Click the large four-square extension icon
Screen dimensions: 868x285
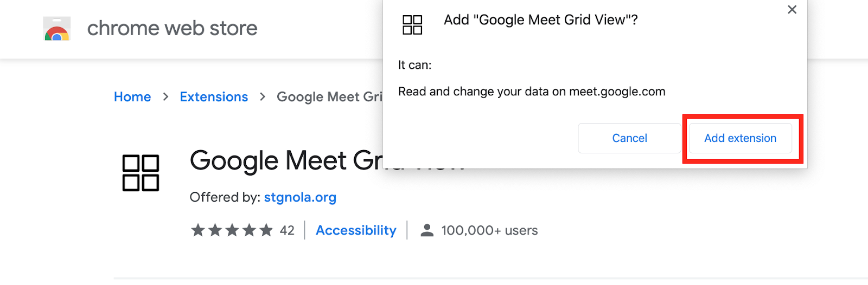[x=141, y=173]
